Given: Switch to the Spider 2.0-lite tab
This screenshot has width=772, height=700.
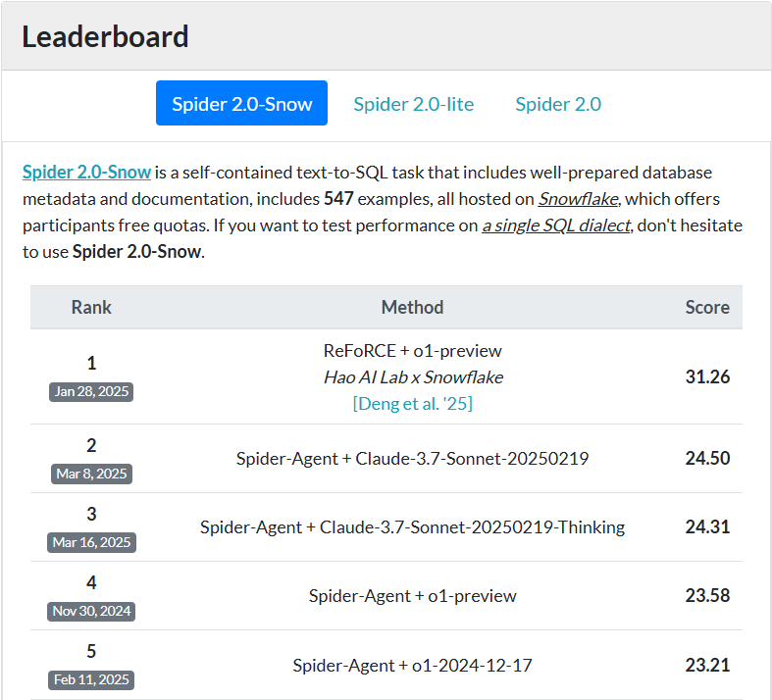Looking at the screenshot, I should pos(413,104).
